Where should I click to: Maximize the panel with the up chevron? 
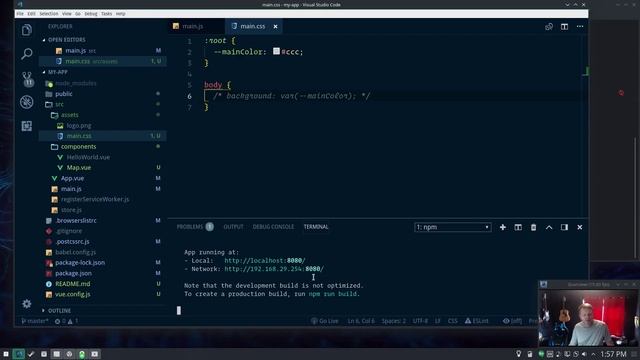pos(549,227)
